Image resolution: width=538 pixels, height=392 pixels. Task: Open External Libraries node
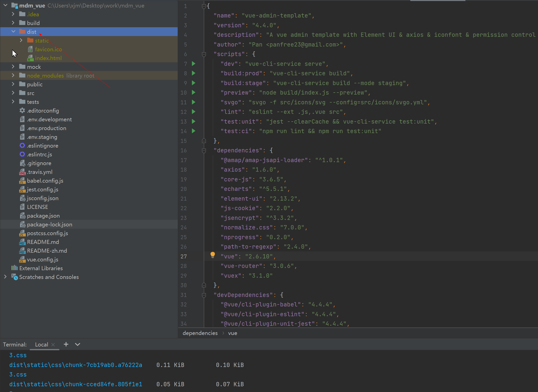coord(41,268)
